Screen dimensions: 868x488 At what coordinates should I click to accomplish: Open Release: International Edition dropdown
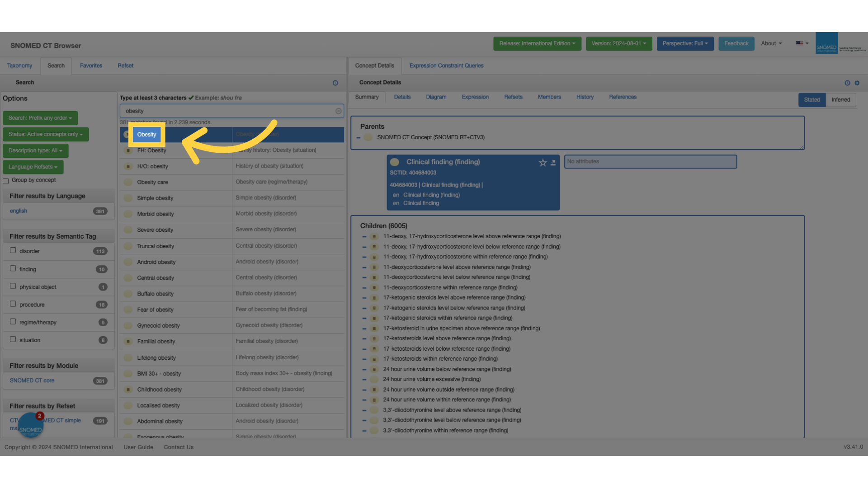[537, 44]
